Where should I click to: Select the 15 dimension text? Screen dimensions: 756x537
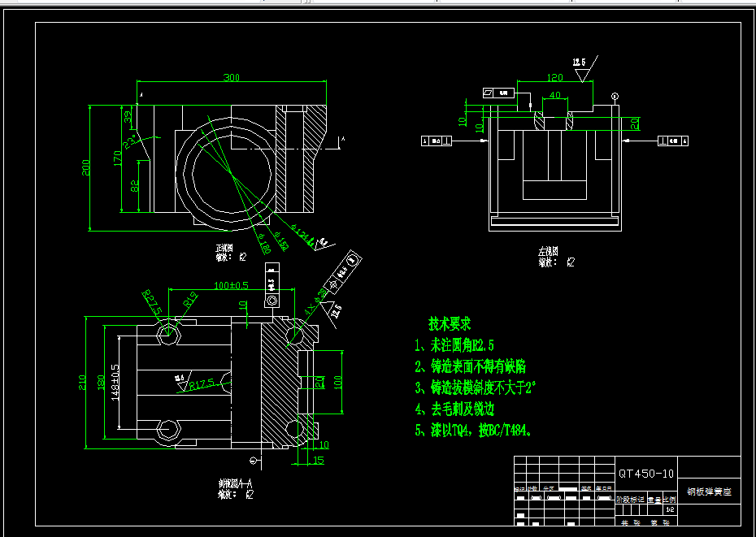coord(319,461)
